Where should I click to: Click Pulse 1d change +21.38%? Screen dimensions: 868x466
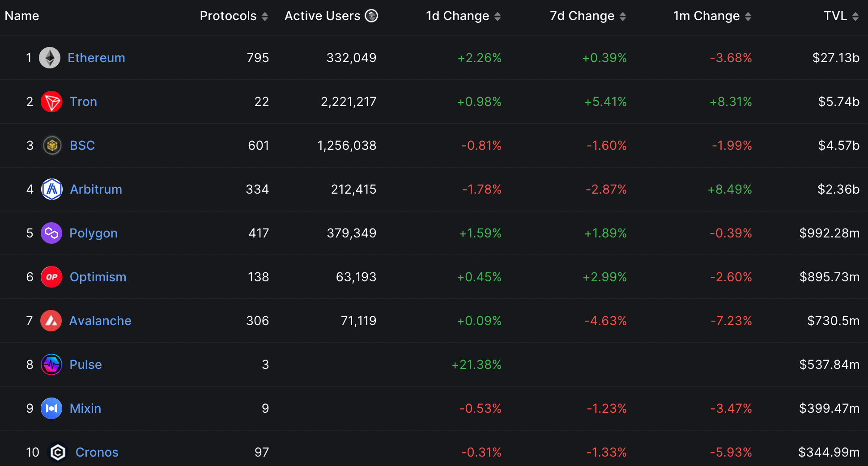tap(476, 364)
